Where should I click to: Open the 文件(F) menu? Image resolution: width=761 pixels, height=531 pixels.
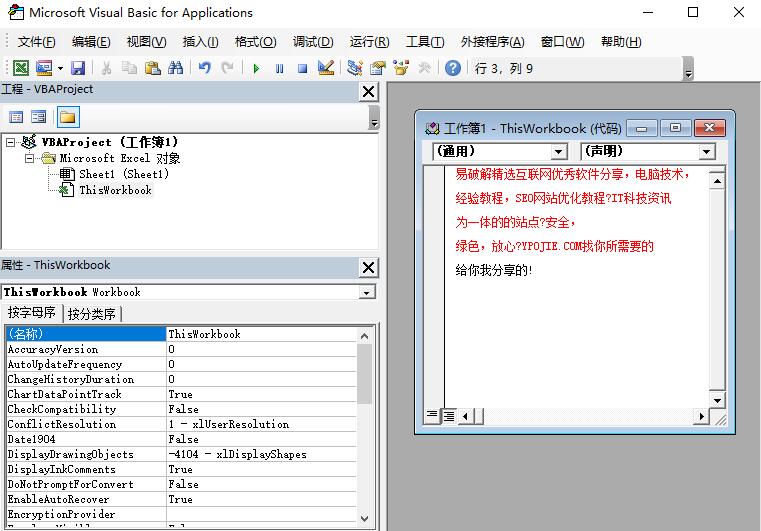point(37,42)
